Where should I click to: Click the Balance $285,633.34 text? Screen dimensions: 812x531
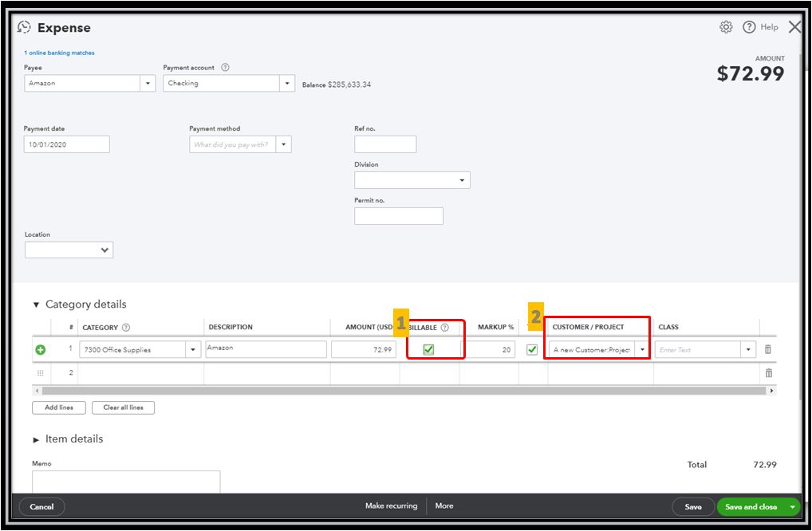tap(337, 85)
